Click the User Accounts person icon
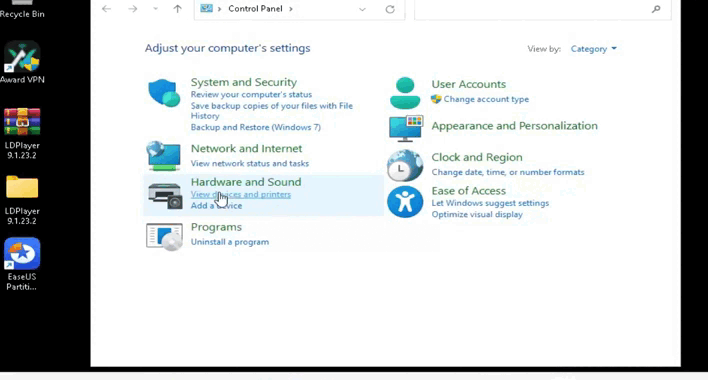This screenshot has width=708, height=380. pos(405,93)
